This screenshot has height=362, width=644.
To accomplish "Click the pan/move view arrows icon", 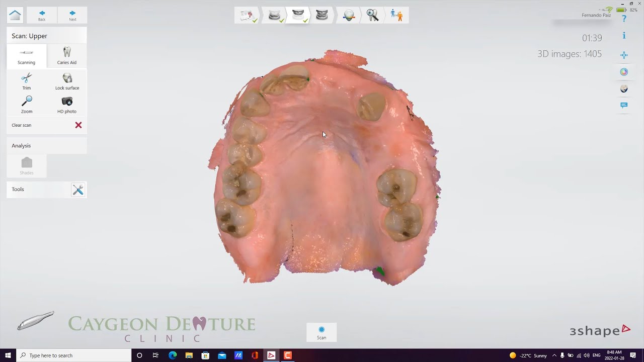I will tap(624, 55).
